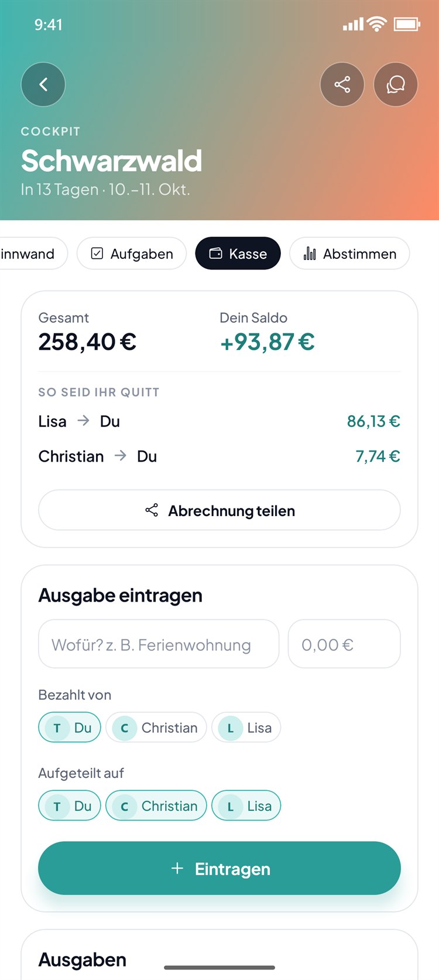Deselect Du under Aufgeteilt auf
The width and height of the screenshot is (439, 980).
pyautogui.click(x=70, y=806)
